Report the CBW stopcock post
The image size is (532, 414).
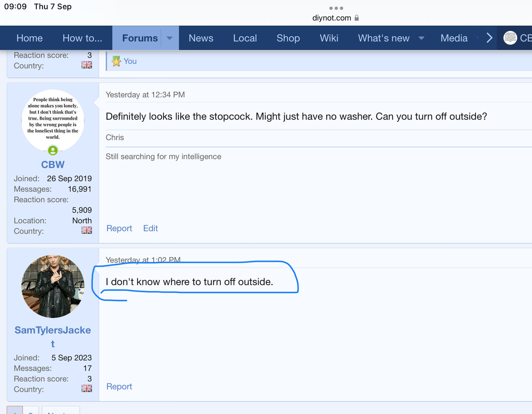point(119,228)
